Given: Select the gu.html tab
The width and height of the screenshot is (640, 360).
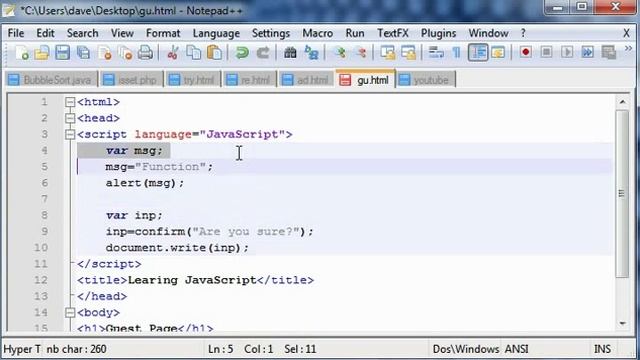Looking at the screenshot, I should tap(365, 79).
